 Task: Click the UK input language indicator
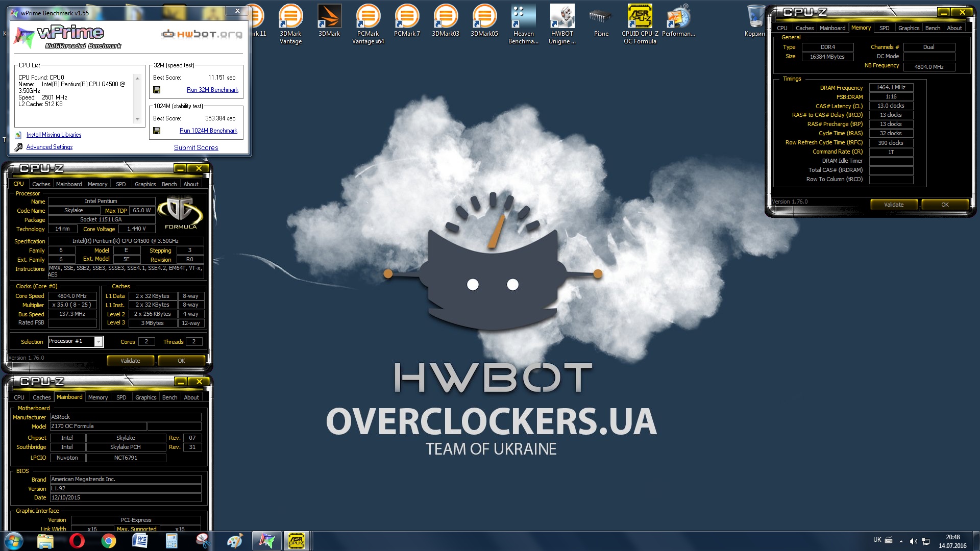point(877,540)
